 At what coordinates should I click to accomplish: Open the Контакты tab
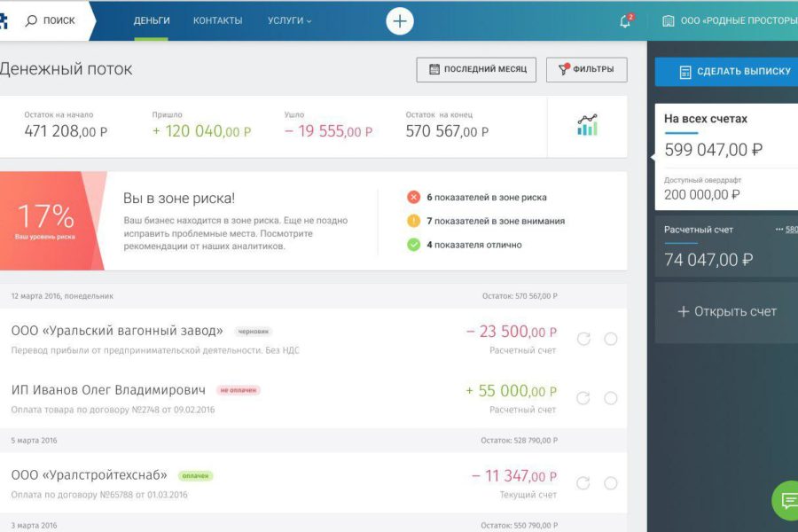point(217,21)
